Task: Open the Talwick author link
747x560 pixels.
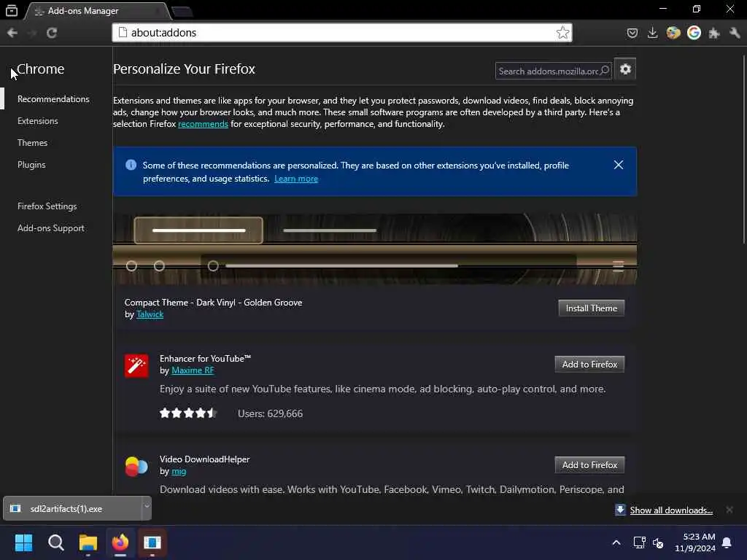Action: 150,314
